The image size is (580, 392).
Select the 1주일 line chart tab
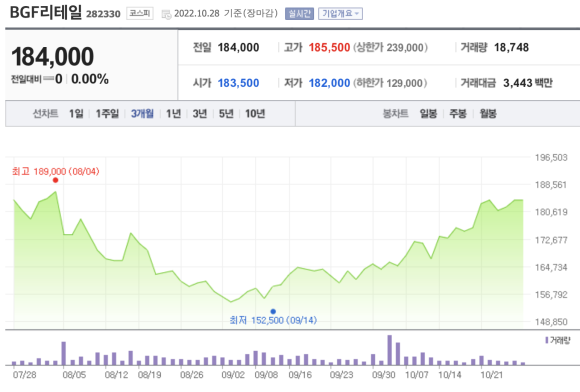coord(107,114)
